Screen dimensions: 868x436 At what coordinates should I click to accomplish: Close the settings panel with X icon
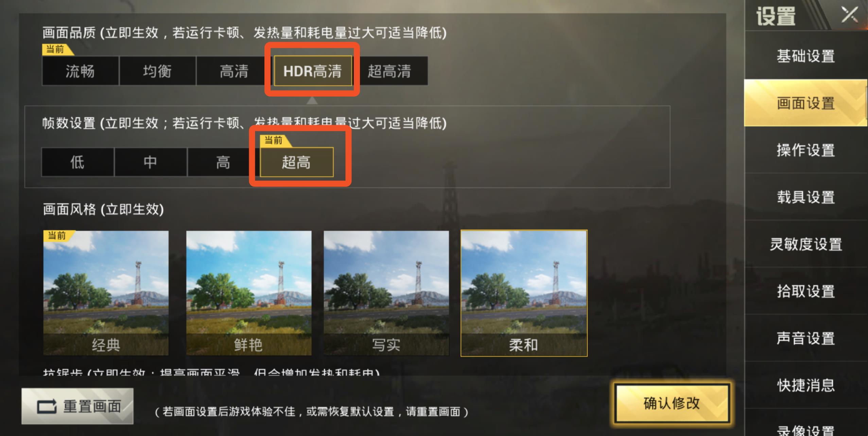coord(849,15)
